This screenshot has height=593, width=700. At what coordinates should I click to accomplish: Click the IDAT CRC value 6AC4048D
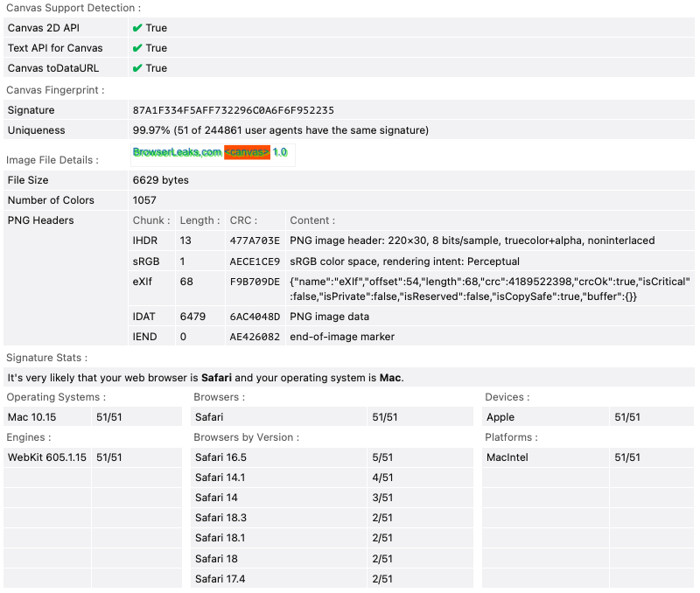pos(255,317)
